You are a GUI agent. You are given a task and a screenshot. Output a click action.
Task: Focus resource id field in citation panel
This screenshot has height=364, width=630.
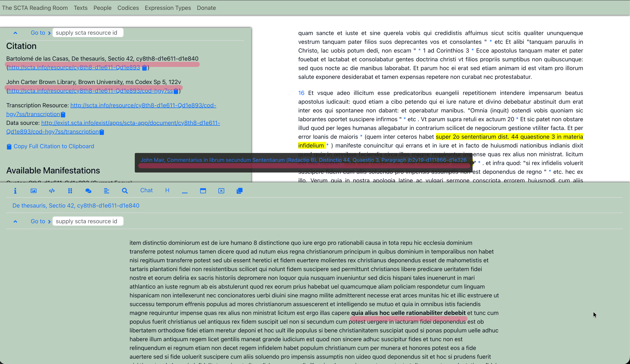point(88,33)
